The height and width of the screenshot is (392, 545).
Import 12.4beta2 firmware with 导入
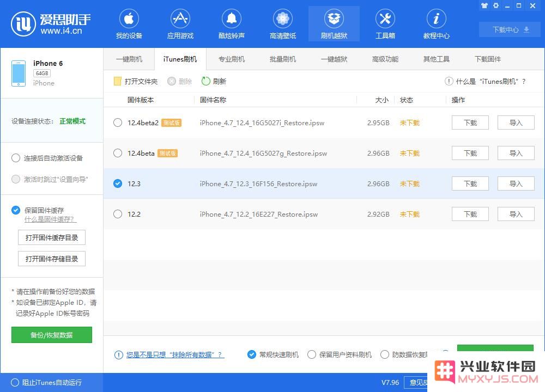tap(516, 122)
